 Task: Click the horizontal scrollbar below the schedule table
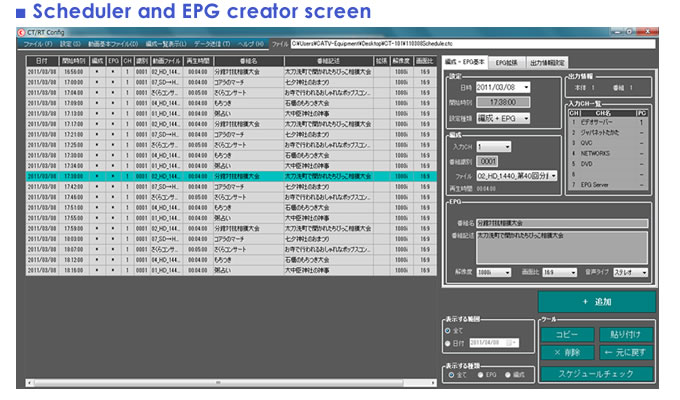[231, 383]
